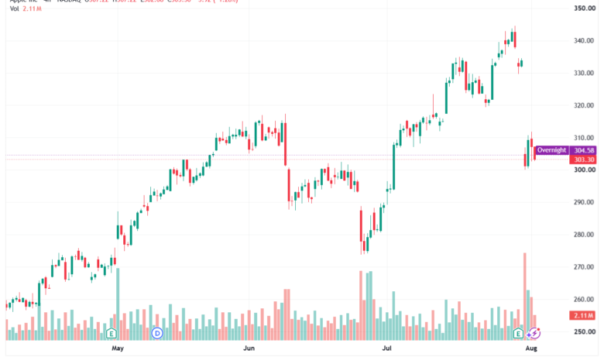Click the red 303.30 price tag
This screenshot has width=604, height=364.
pyautogui.click(x=583, y=160)
